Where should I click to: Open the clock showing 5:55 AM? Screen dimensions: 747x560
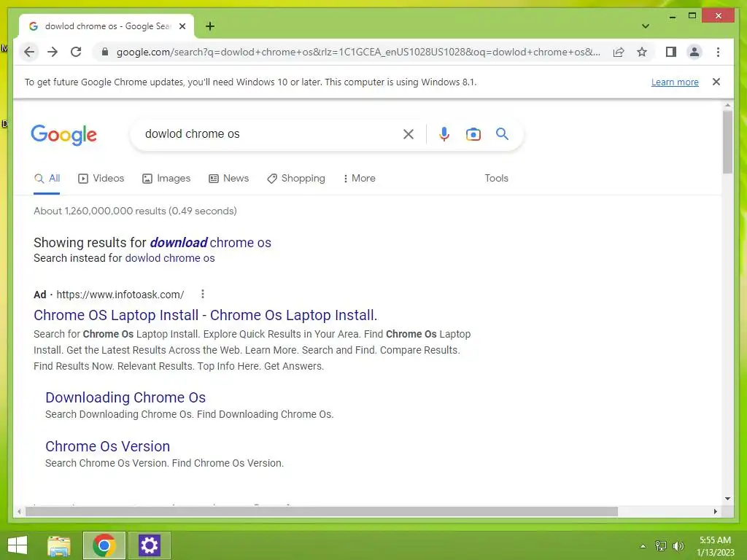point(715,545)
